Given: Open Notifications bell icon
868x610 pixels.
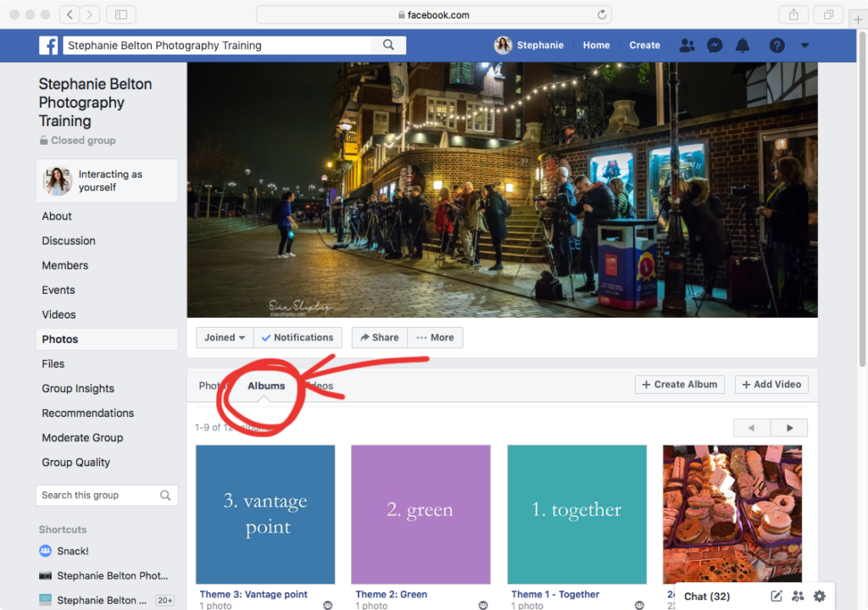Looking at the screenshot, I should pos(743,46).
